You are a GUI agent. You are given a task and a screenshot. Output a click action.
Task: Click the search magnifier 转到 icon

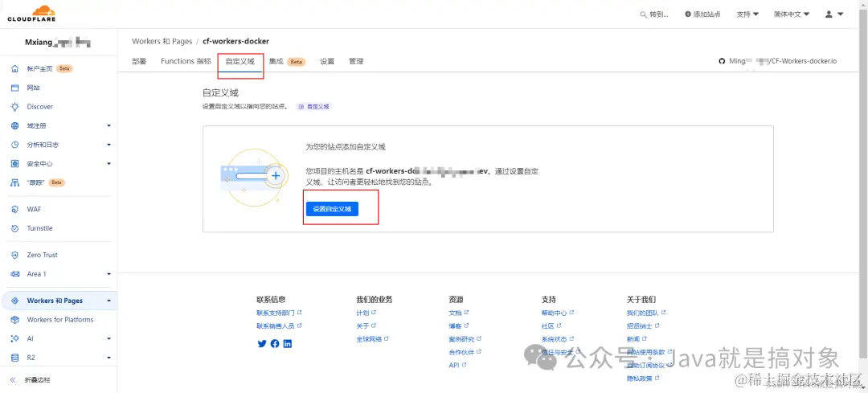point(643,14)
